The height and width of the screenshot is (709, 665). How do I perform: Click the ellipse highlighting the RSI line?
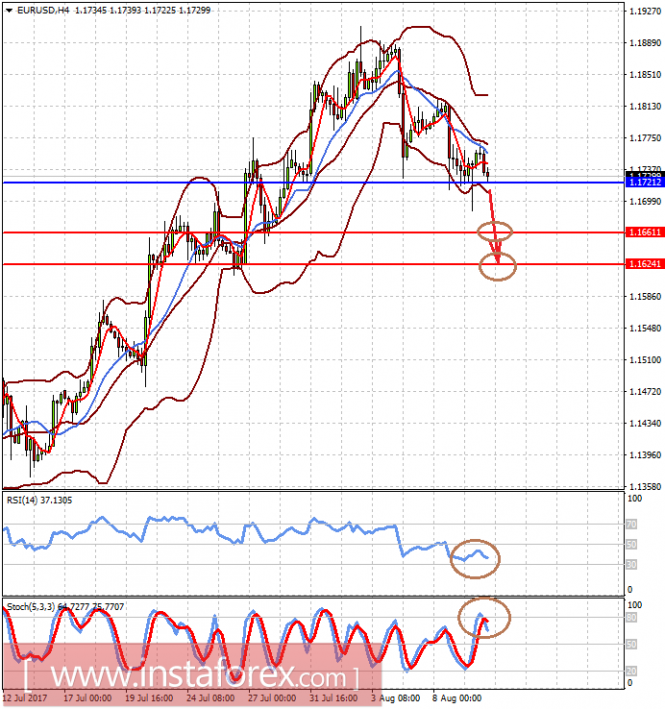[474, 557]
